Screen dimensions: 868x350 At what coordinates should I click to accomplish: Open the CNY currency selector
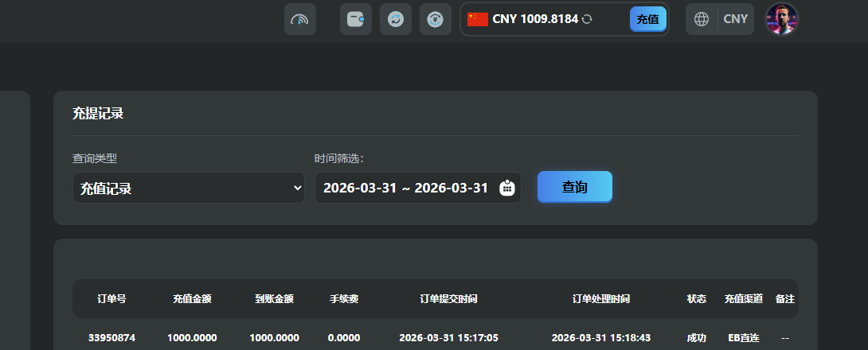(736, 19)
